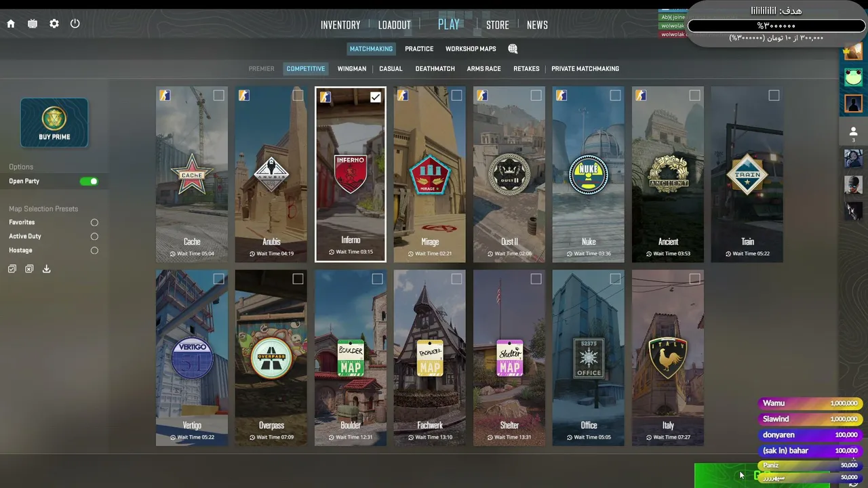The image size is (868, 488).
Task: Switch to the Matchmaking tab
Action: pyautogui.click(x=371, y=49)
